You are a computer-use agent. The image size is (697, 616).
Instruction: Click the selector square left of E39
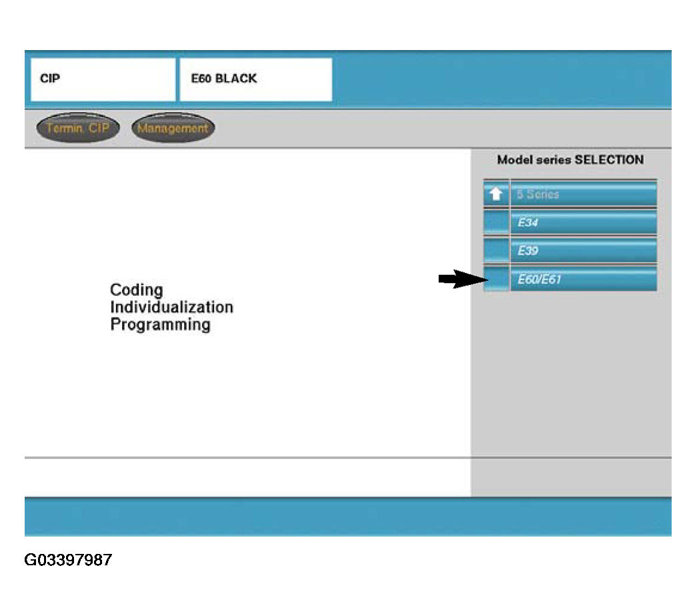click(496, 252)
